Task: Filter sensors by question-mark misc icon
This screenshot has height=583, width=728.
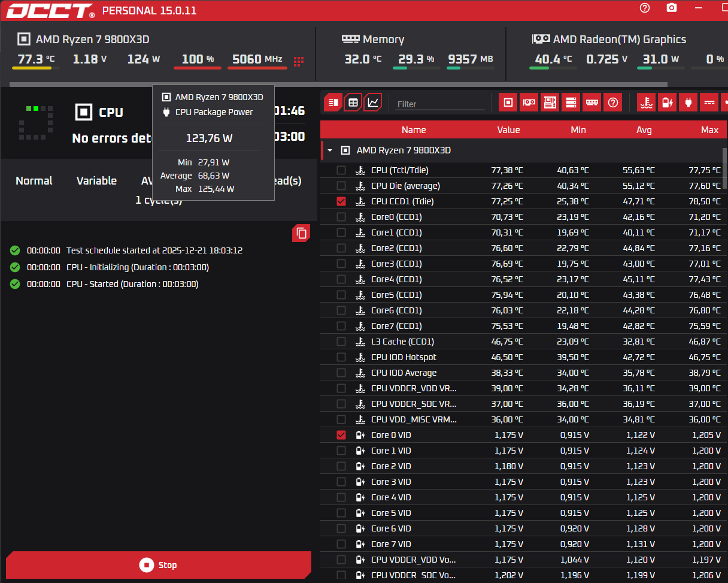Action: tap(613, 102)
